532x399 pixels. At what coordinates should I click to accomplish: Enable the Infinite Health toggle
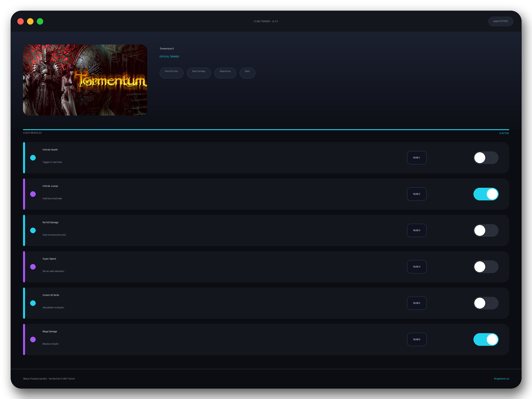[x=486, y=158]
